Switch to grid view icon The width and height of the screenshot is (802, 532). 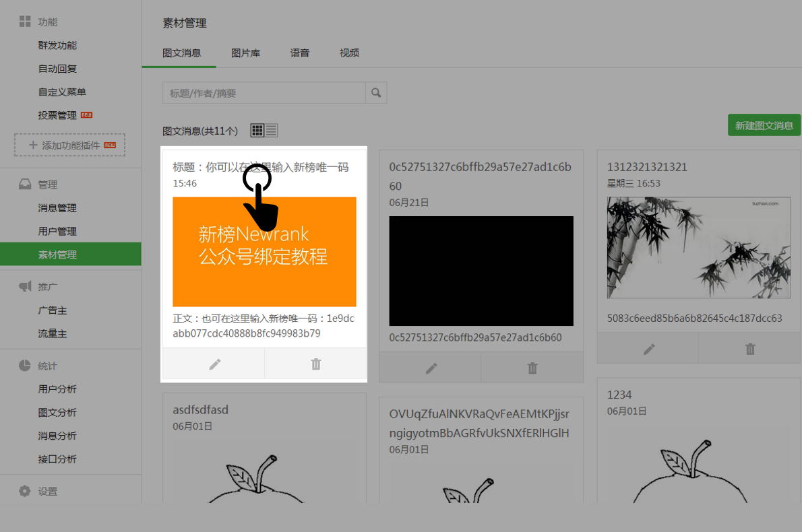[x=257, y=131]
